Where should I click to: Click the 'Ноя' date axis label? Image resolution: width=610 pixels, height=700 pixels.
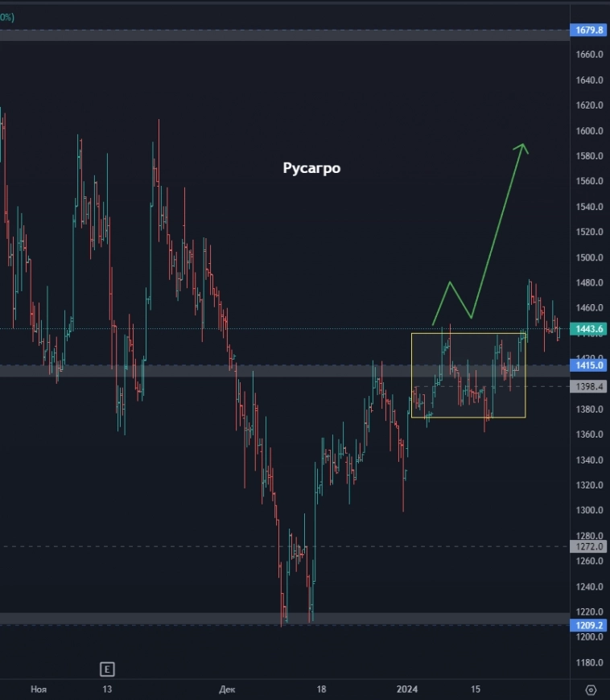pos(39,690)
